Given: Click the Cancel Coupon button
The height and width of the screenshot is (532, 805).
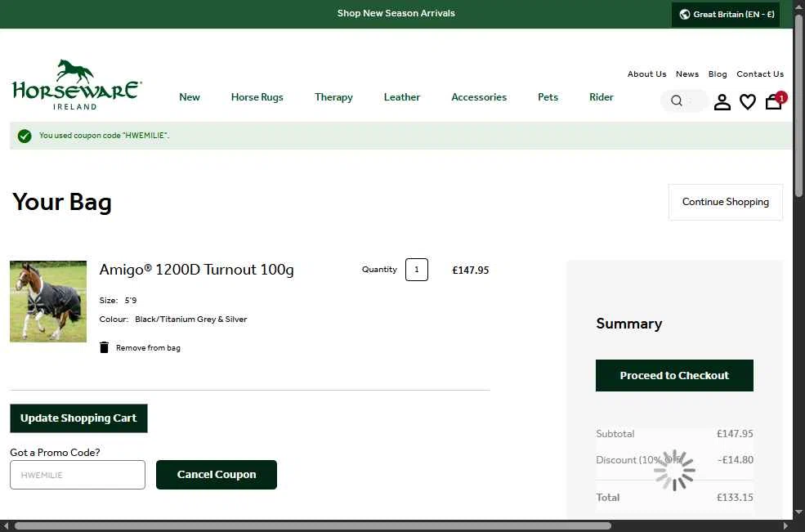Looking at the screenshot, I should [216, 475].
